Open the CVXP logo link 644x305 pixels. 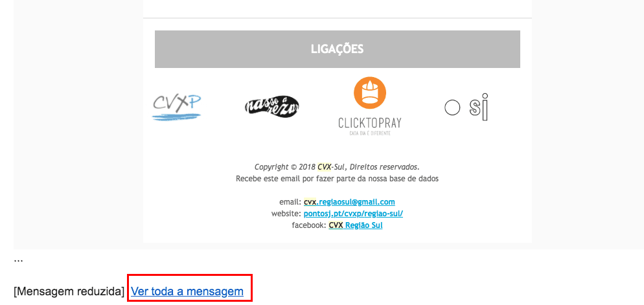[177, 107]
